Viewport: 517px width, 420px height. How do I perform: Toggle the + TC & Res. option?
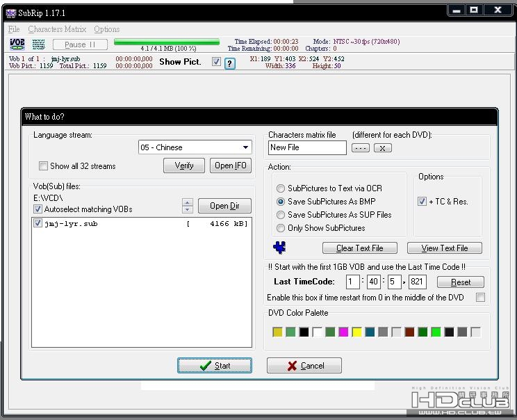point(422,201)
